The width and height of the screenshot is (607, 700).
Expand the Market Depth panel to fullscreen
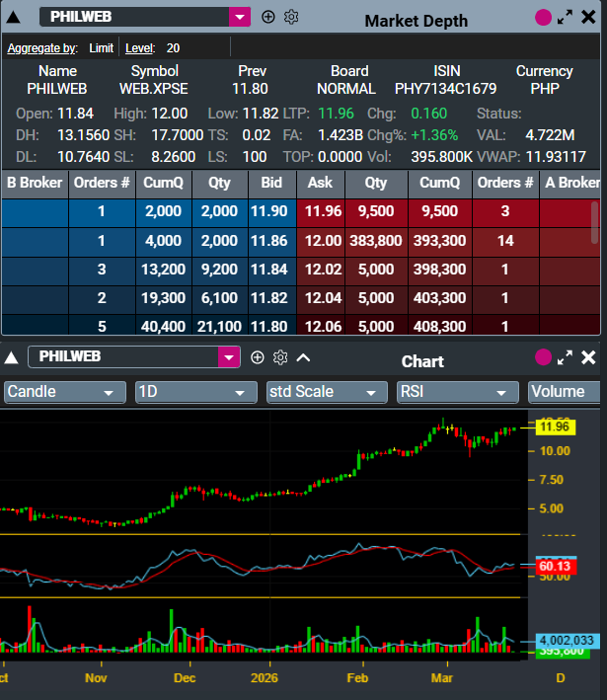point(565,18)
